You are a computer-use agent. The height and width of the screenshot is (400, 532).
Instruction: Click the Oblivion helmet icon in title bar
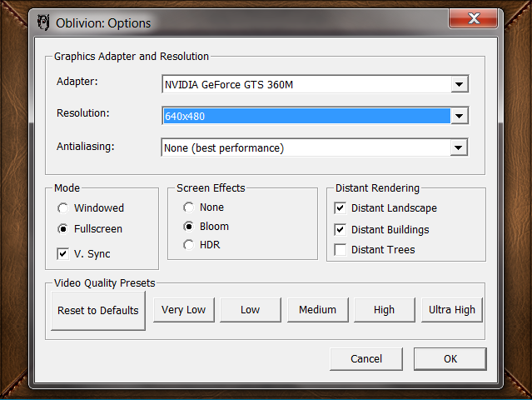click(43, 22)
